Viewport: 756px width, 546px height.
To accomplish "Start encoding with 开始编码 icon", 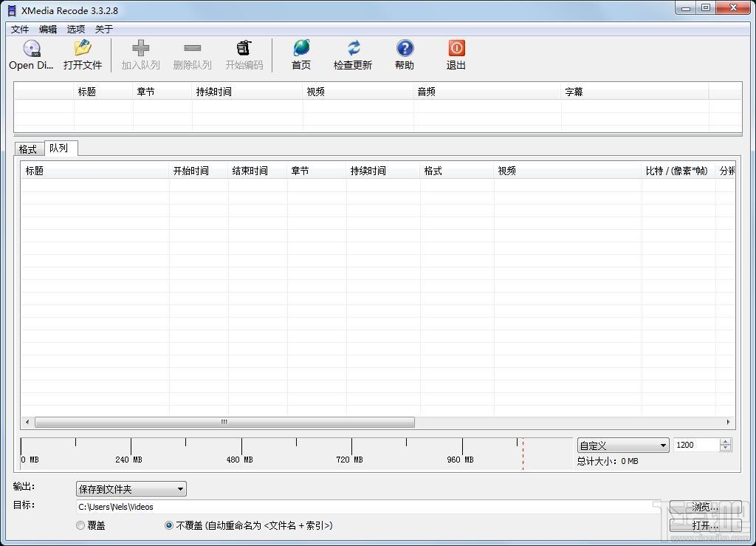I will click(x=244, y=52).
